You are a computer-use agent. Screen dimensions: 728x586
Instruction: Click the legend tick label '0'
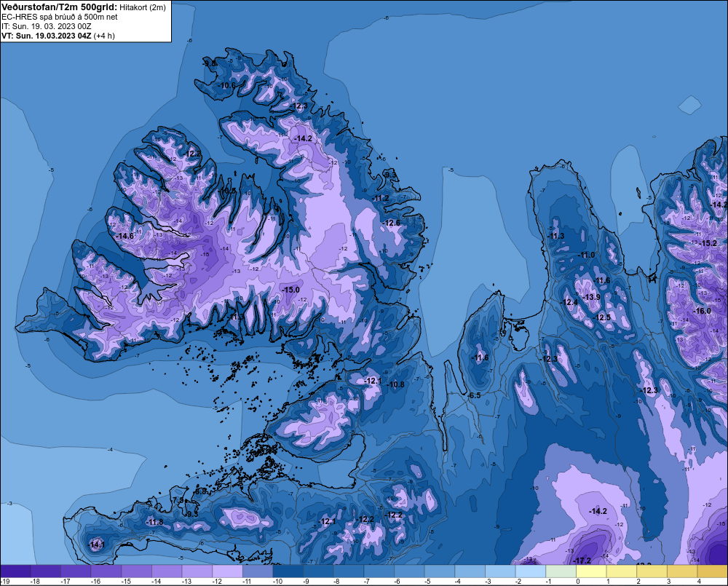click(578, 582)
